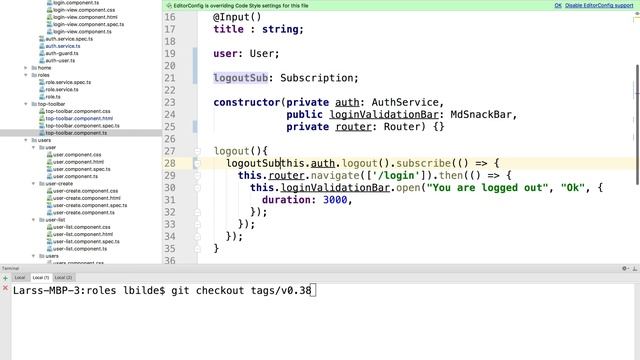Hide the Terminal tool window
The image size is (640, 360).
pyautogui.click(x=635, y=269)
